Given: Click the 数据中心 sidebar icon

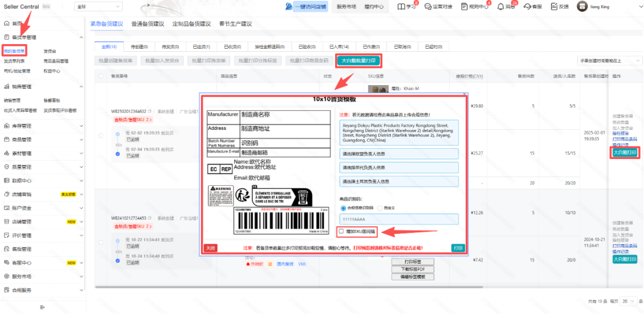Looking at the screenshot, I should click(x=7, y=180).
